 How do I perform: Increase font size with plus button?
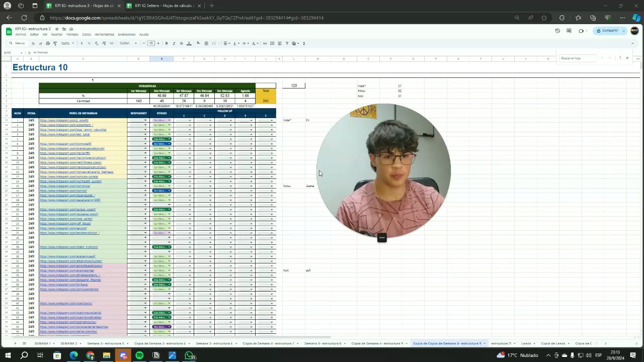(158, 43)
